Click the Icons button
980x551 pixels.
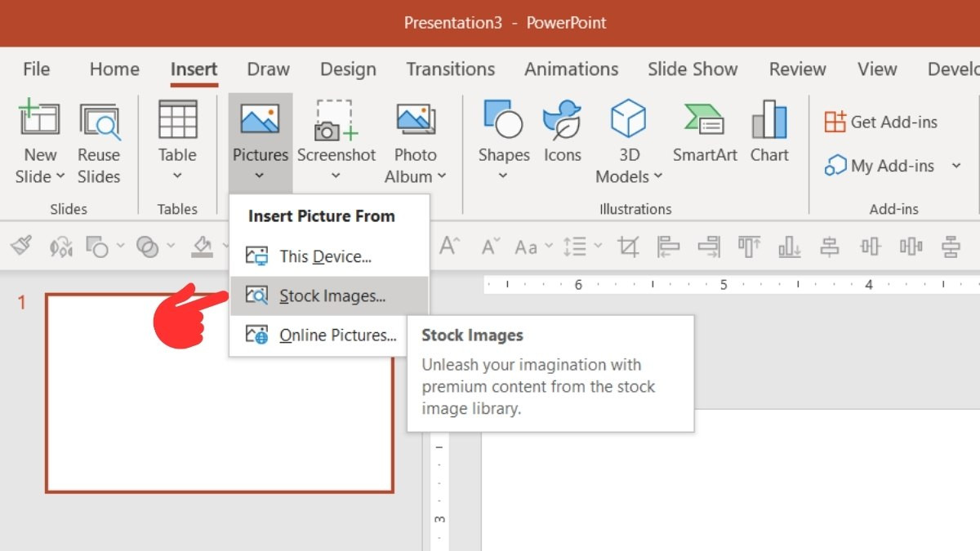click(562, 132)
